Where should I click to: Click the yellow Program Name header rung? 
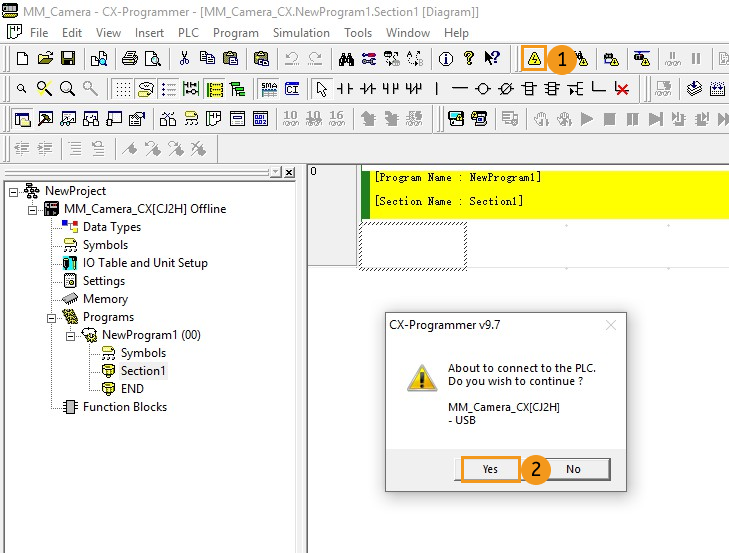[x=545, y=195]
